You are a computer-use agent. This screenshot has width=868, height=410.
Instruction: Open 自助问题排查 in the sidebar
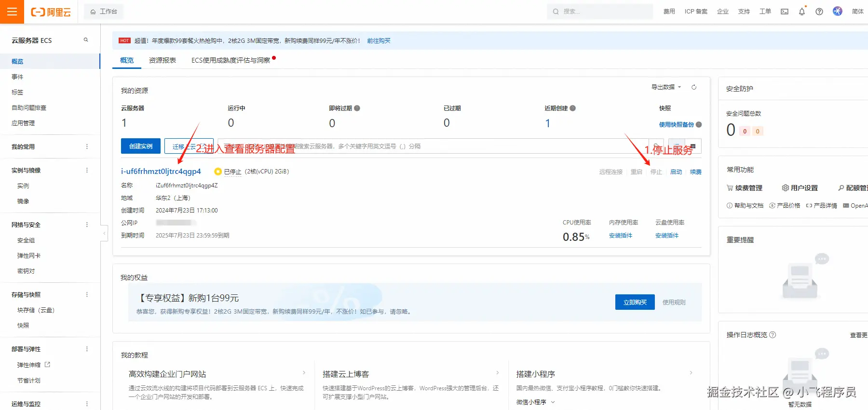(x=29, y=107)
